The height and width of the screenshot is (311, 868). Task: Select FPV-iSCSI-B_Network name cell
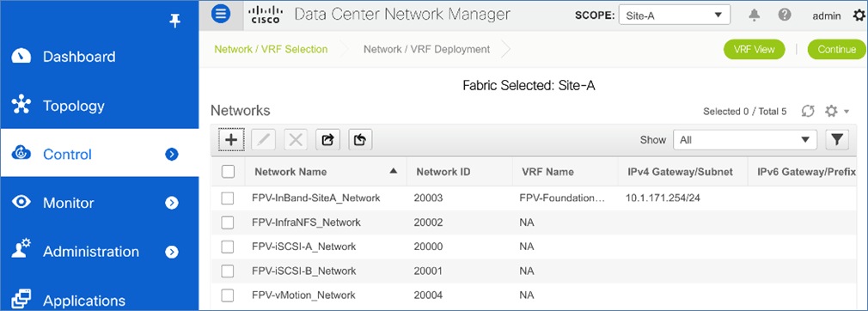(x=303, y=271)
